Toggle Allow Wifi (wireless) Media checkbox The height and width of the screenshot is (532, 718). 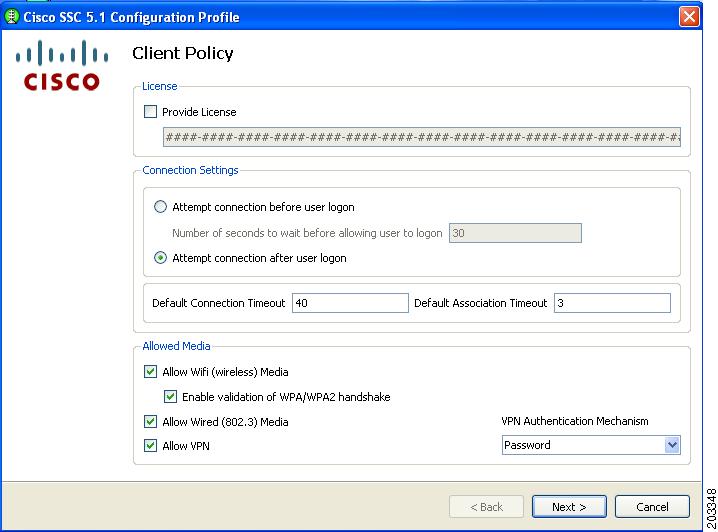click(x=151, y=372)
